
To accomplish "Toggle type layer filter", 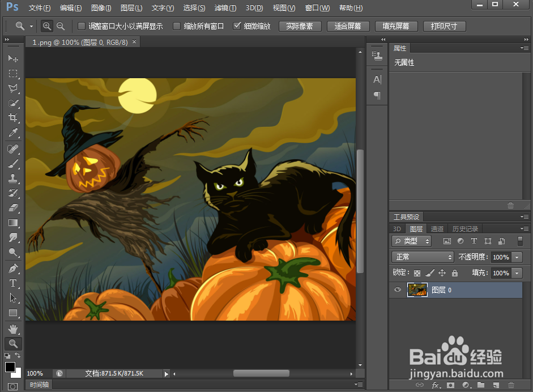I will (x=474, y=241).
